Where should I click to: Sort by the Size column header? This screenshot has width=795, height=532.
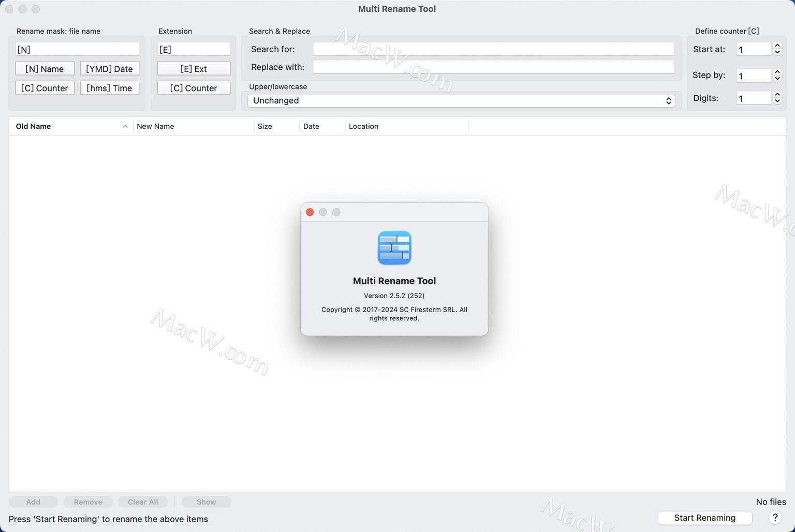[x=277, y=126]
